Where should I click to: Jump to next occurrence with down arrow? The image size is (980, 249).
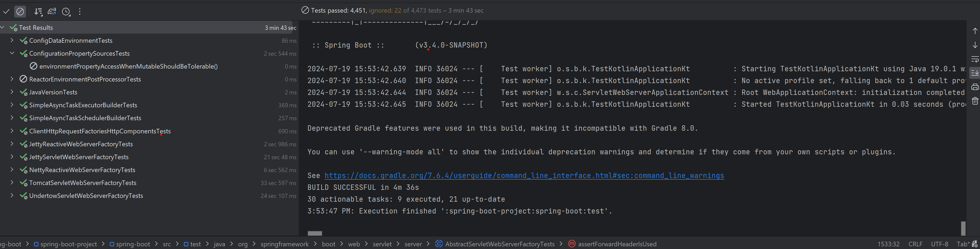pyautogui.click(x=975, y=45)
